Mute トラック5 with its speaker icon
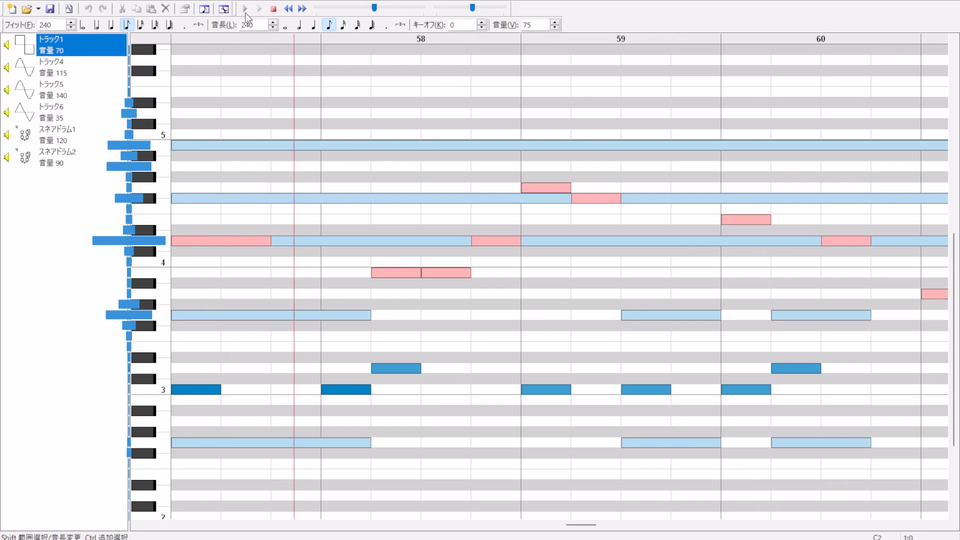 tap(7, 90)
